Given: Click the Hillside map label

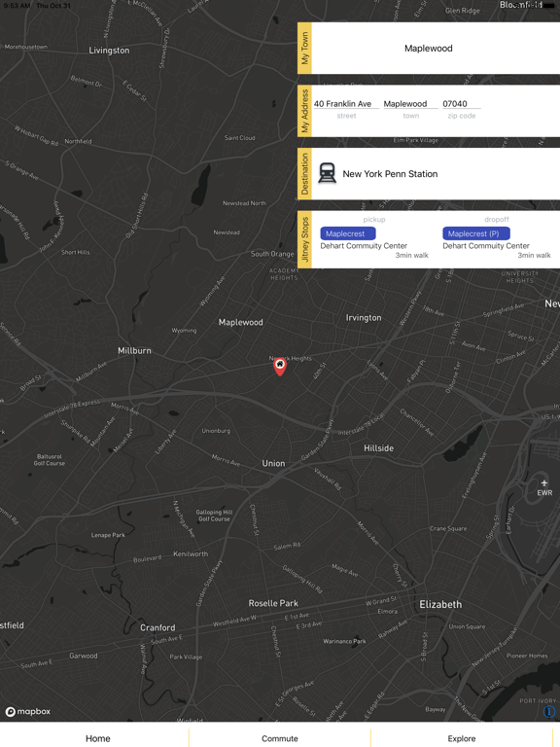Looking at the screenshot, I should [378, 447].
